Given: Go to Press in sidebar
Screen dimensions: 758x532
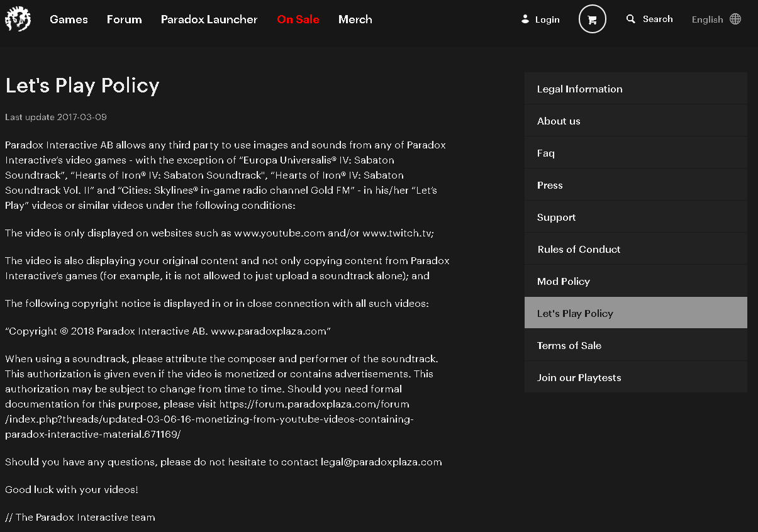Looking at the screenshot, I should pyautogui.click(x=550, y=185).
